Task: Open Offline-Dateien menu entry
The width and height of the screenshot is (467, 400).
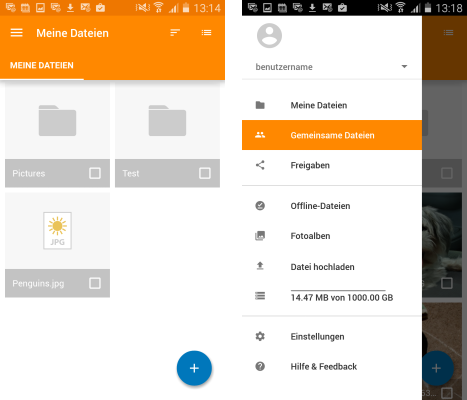Action: (x=332, y=206)
